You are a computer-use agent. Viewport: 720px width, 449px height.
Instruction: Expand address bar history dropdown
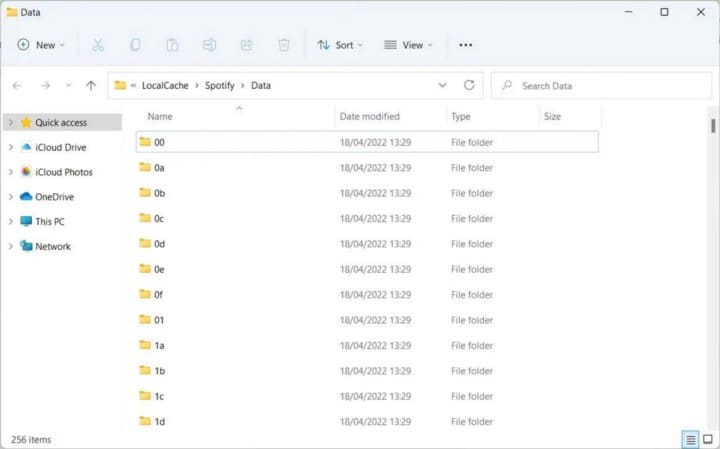point(442,85)
